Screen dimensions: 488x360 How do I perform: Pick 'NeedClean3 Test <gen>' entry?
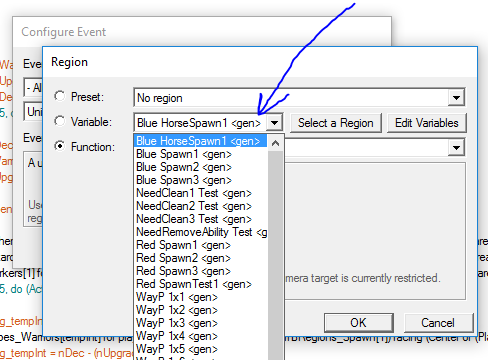pyautogui.click(x=200, y=219)
